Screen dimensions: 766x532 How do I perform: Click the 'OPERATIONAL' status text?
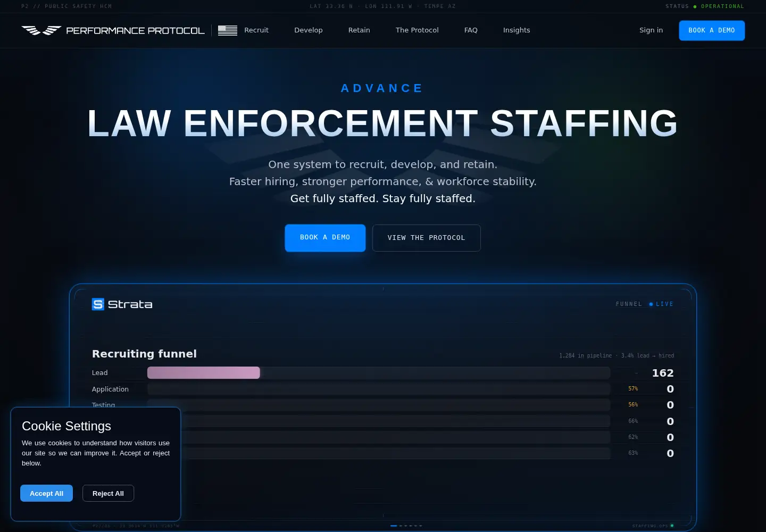[722, 6]
